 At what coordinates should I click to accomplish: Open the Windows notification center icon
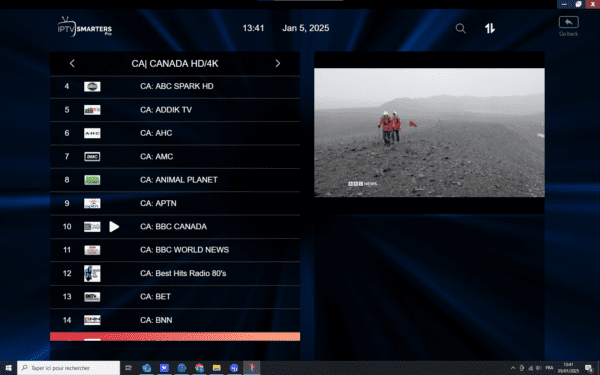[589, 368]
